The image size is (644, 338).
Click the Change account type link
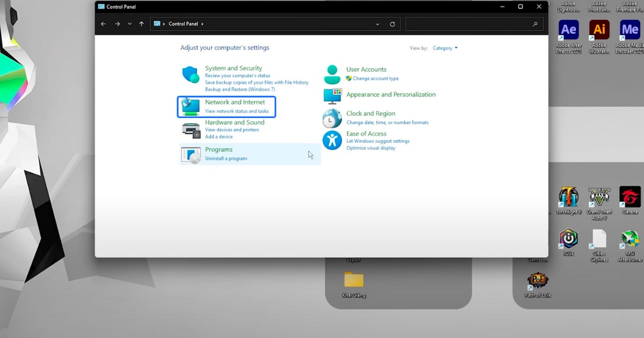click(376, 78)
